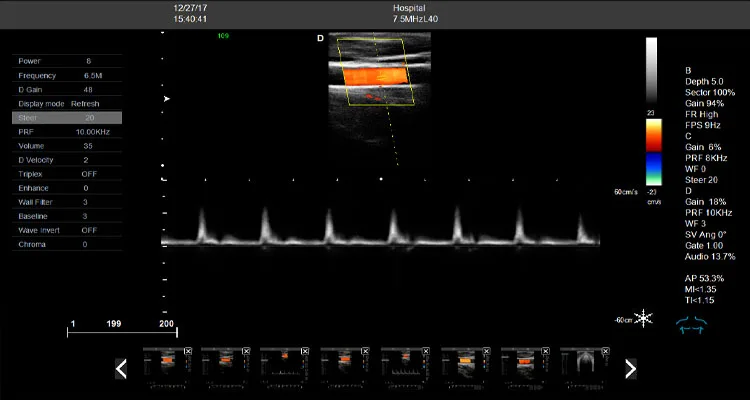Viewport: 750px width, 400px height.
Task: Click the cine frame slider bar
Action: click(122, 333)
